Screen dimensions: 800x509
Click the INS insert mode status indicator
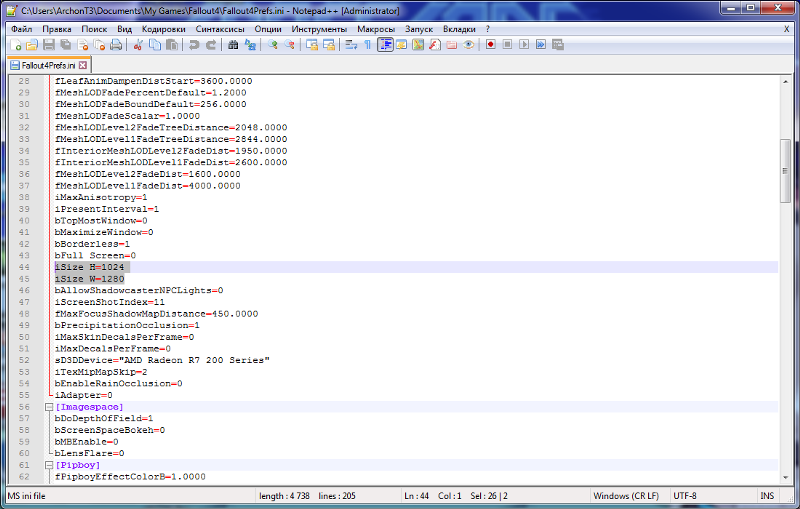tap(767, 496)
